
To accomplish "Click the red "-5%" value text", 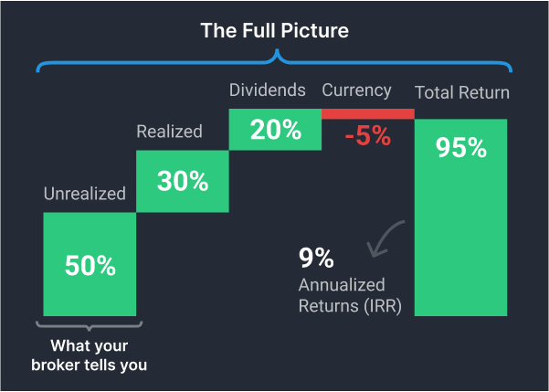I will point(367,137).
